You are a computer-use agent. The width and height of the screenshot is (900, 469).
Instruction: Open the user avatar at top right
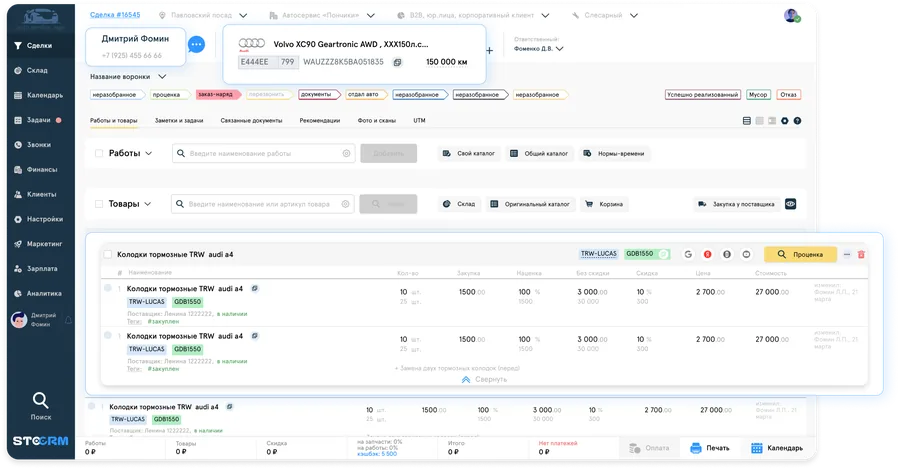[792, 15]
